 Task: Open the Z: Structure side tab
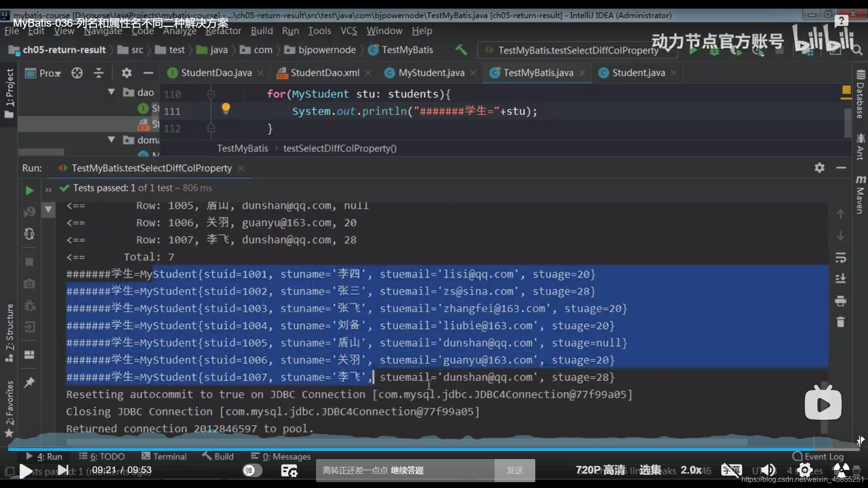pos(9,333)
